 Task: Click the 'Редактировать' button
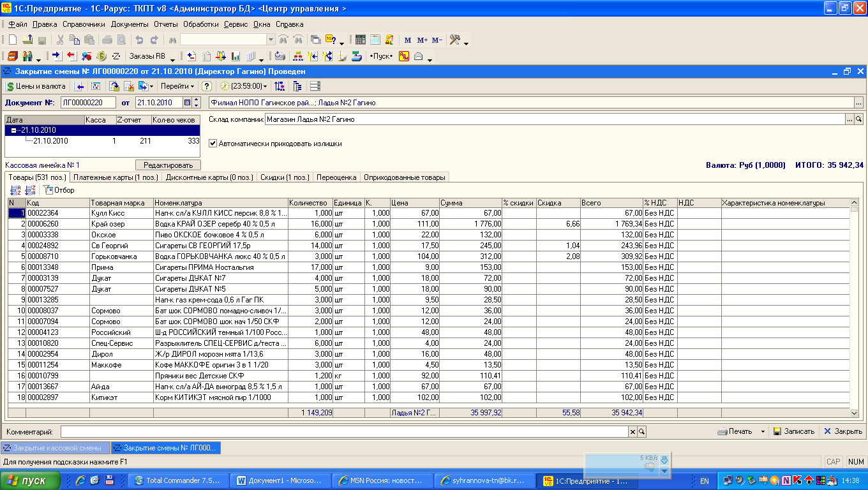point(168,165)
